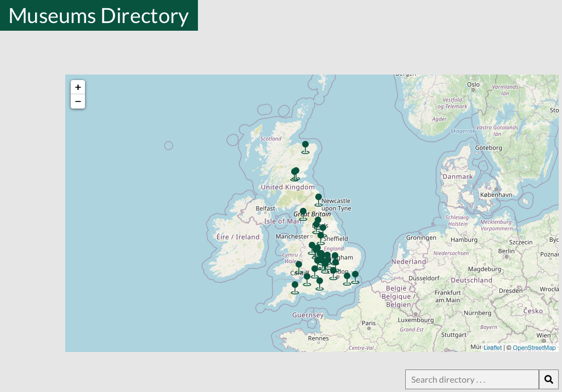562x392 pixels.
Task: Select the northernmost museum marker in Scotland
Action: tap(305, 146)
